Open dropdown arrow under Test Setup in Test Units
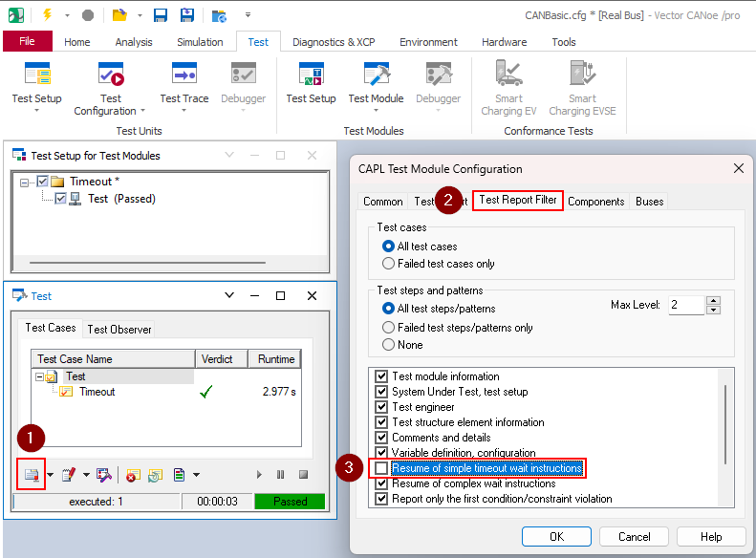This screenshot has height=558, width=756. [x=36, y=111]
